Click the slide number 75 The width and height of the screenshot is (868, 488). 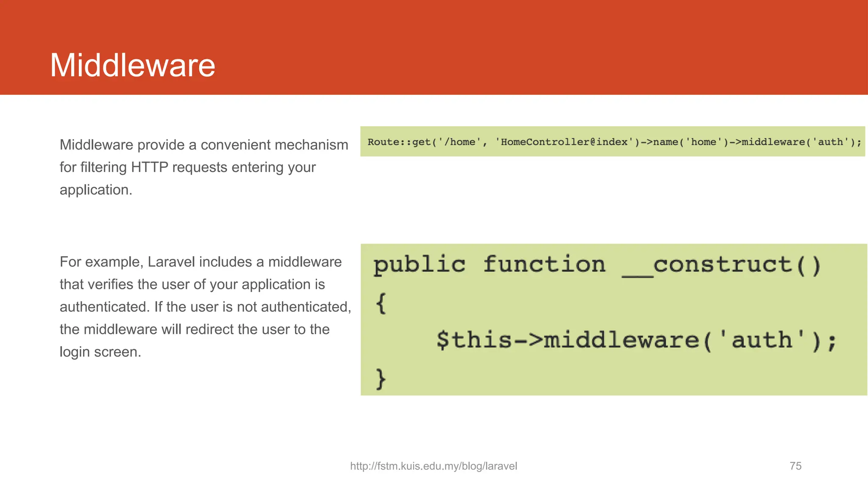(x=796, y=466)
